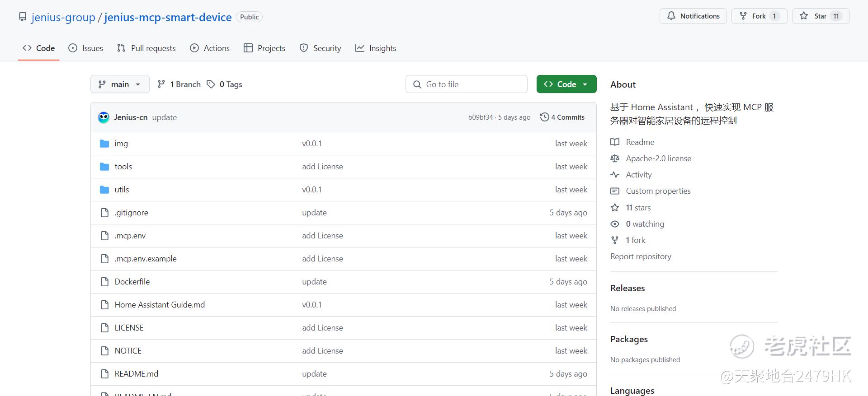Image resolution: width=868 pixels, height=396 pixels.
Task: Open the Dockerfile file name
Action: pos(132,282)
